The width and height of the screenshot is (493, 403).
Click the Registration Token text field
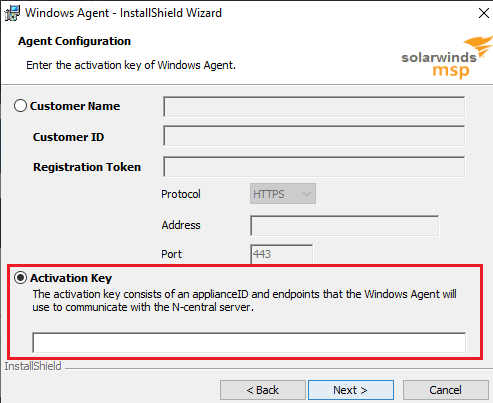pos(314,167)
